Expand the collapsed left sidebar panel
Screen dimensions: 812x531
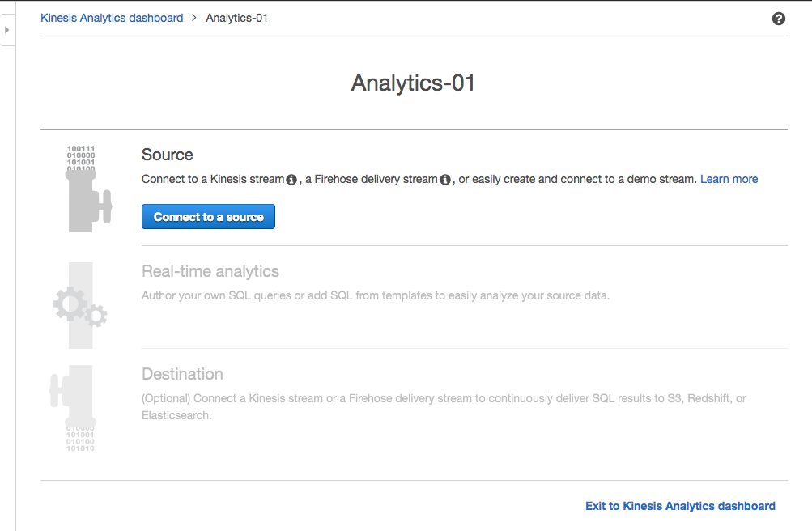click(6, 30)
